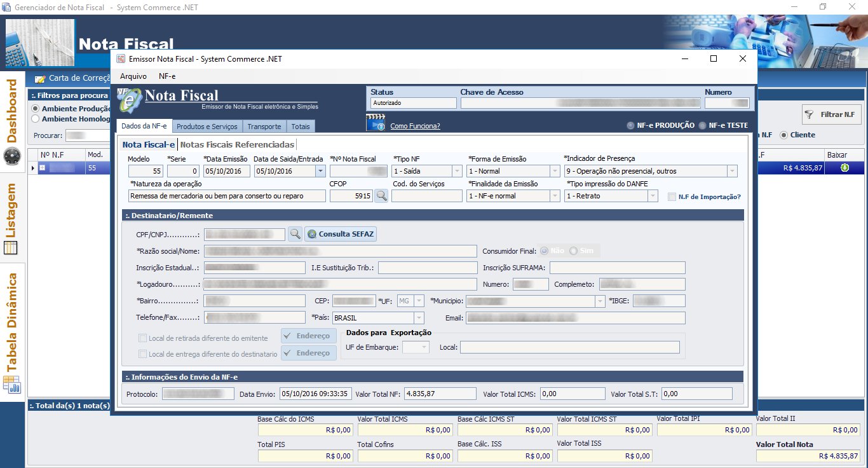Click the green Baixar download icon
Viewport: 868px width, 468px height.
coord(844,168)
